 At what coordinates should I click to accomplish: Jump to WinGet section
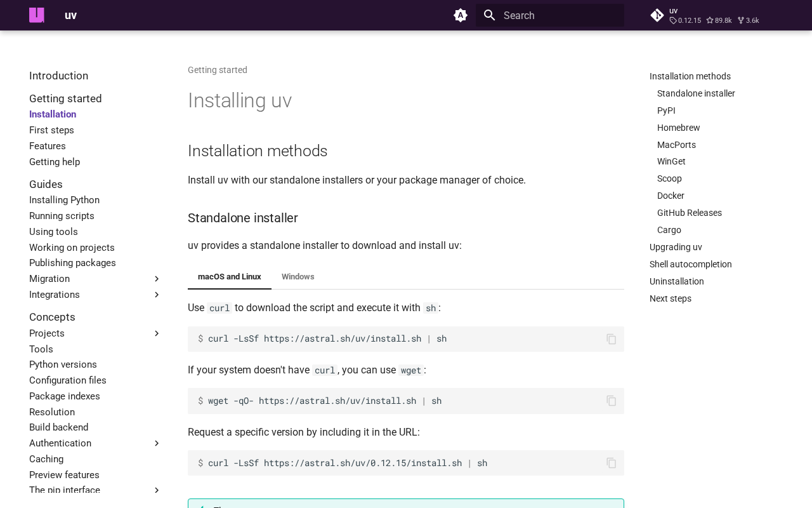(x=671, y=161)
